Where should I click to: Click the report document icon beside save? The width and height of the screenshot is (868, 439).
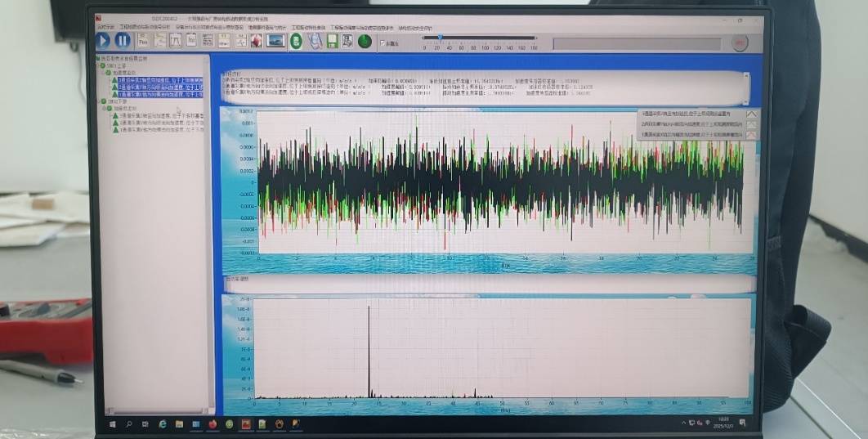point(347,41)
